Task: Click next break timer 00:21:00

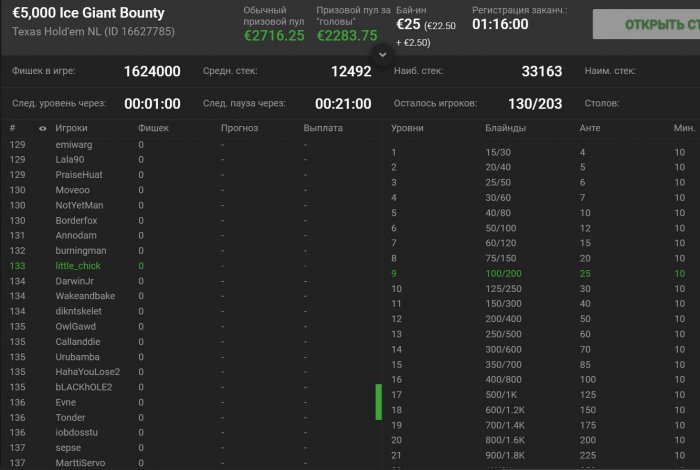Action: coord(343,104)
